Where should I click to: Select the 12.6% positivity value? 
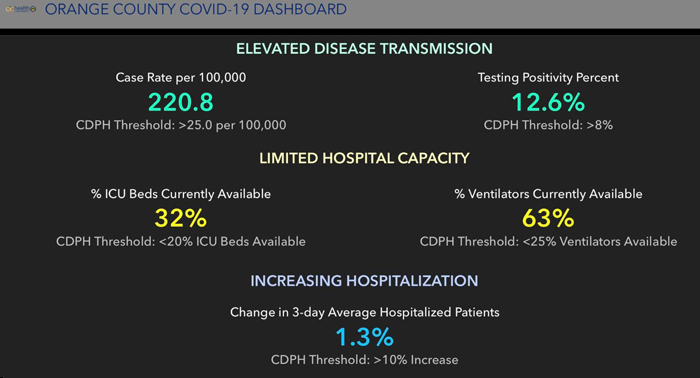coord(548,102)
